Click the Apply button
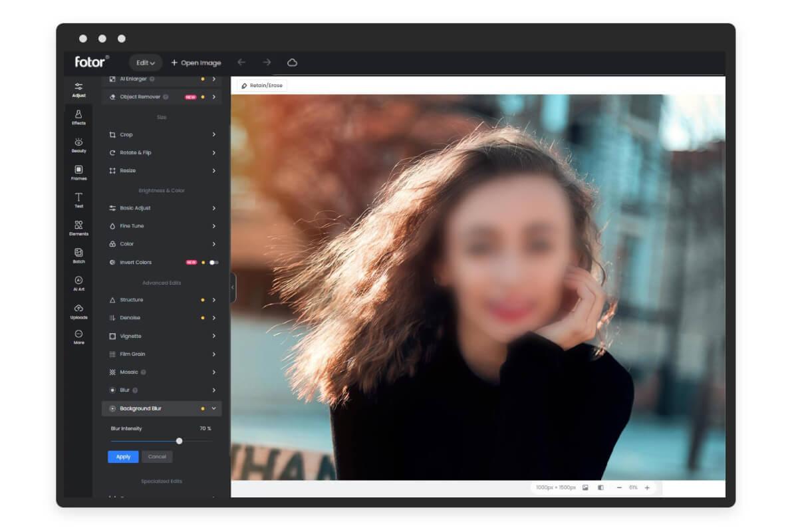 tap(123, 457)
